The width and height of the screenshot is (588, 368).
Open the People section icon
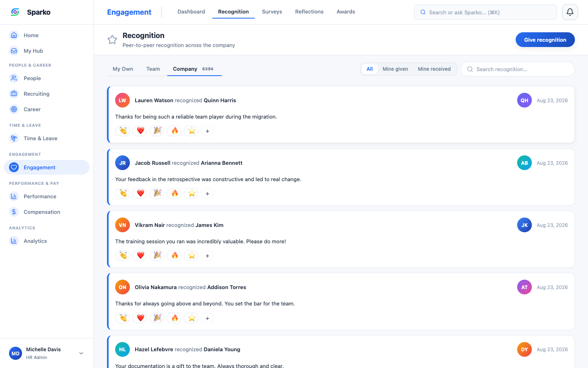pos(14,78)
